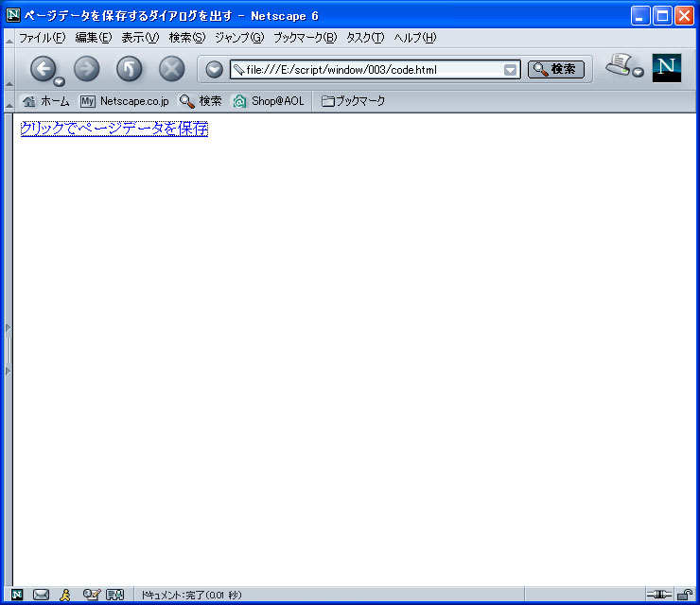The image size is (700, 605).
Task: Click the Netscape N throbber logo
Action: point(667,68)
